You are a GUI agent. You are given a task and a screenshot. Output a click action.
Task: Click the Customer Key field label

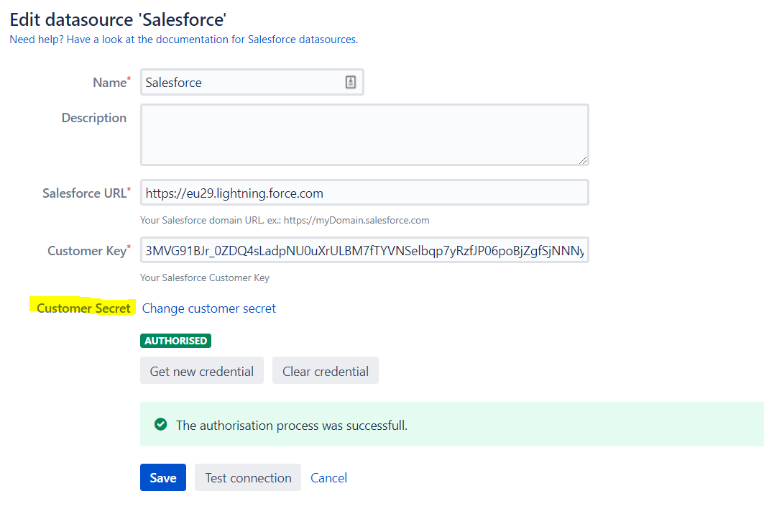[88, 251]
